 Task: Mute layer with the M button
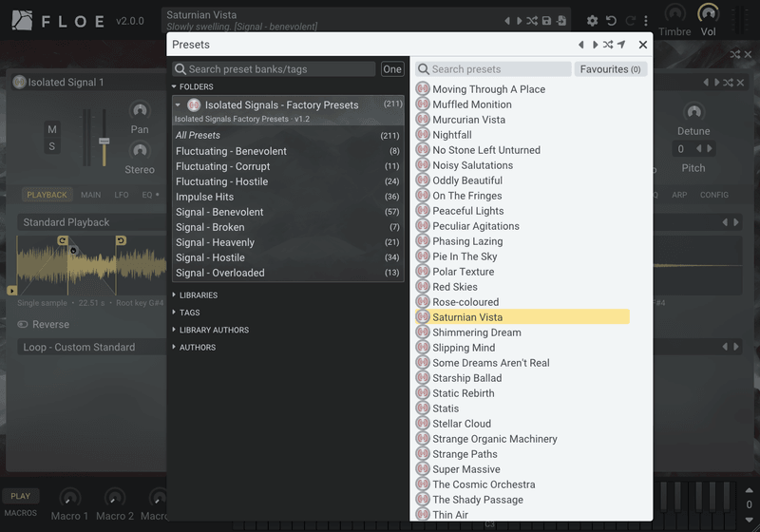tap(52, 129)
